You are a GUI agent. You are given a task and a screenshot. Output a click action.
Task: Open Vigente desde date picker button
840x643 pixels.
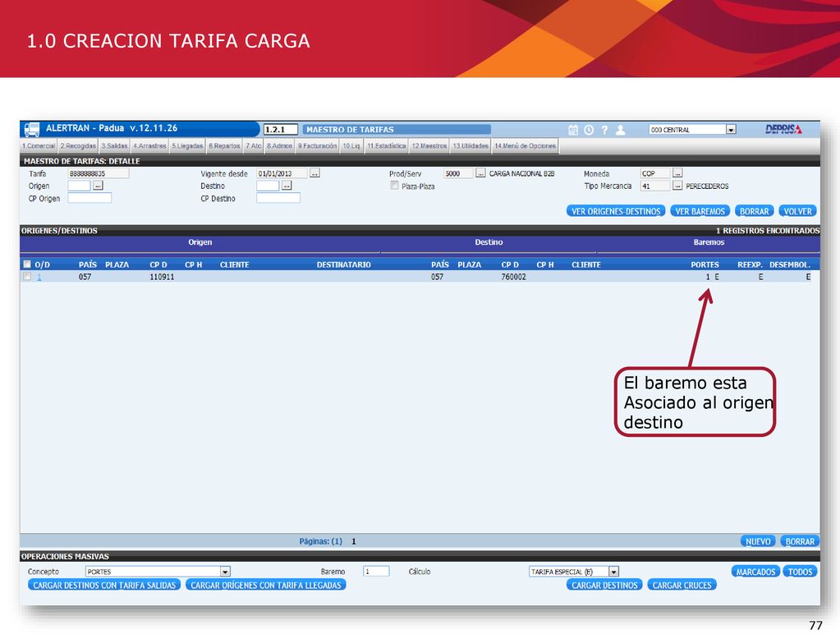pos(314,173)
